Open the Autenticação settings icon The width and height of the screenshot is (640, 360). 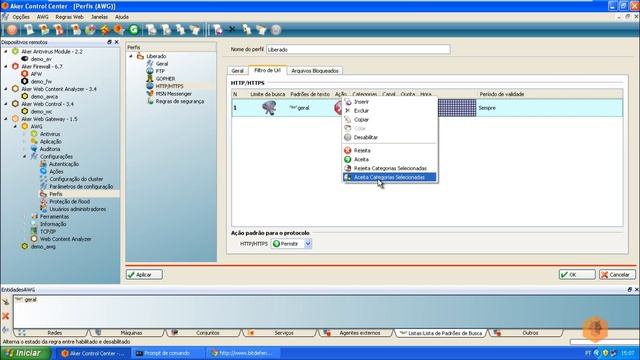43,164
